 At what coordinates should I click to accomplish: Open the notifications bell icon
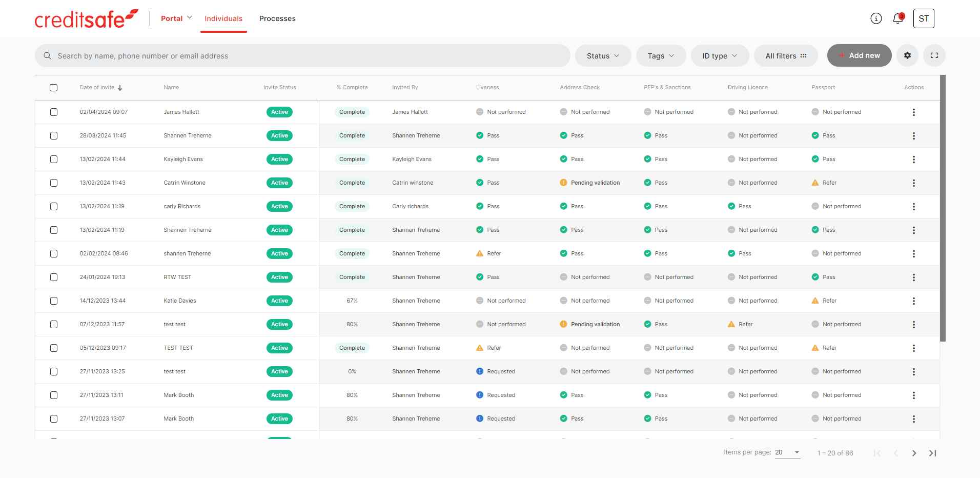(897, 19)
